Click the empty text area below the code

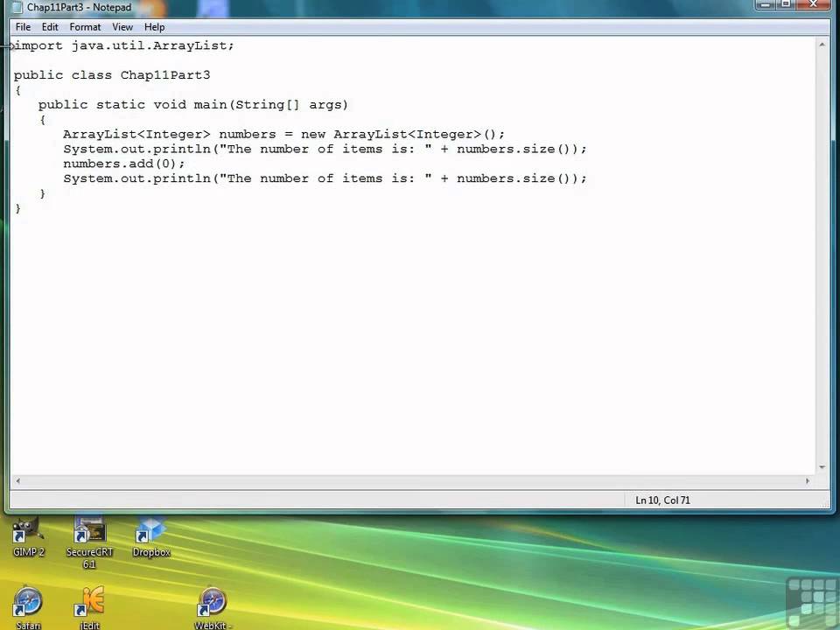click(412, 343)
